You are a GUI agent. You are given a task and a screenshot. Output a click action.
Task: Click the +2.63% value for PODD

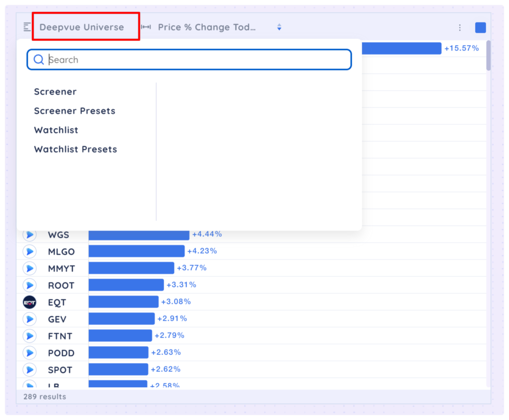coord(166,352)
